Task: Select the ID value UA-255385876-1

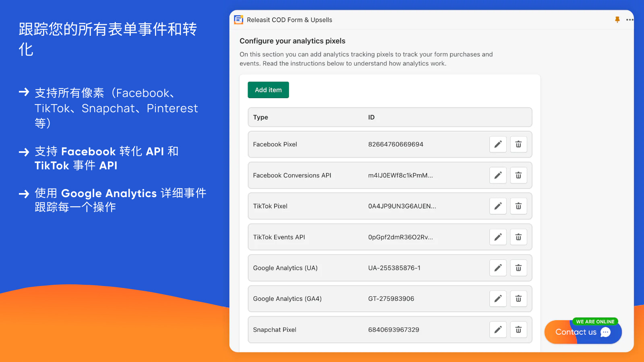Action: tap(394, 268)
